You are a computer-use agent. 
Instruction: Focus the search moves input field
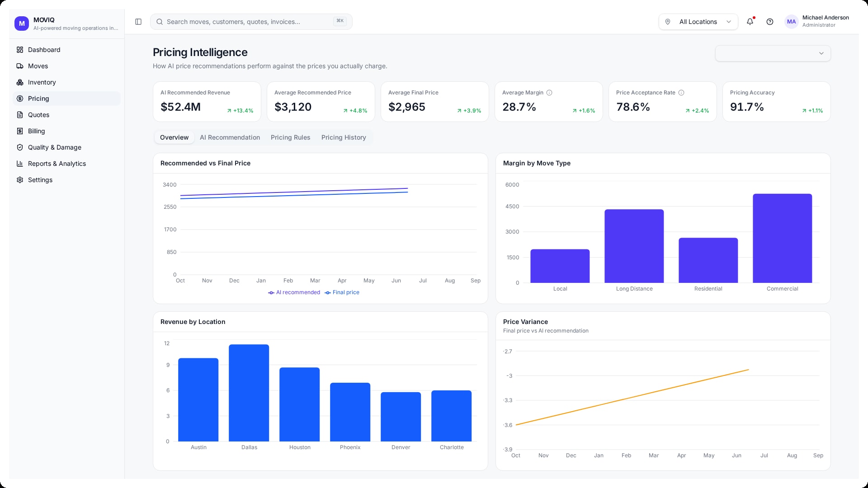coord(251,22)
